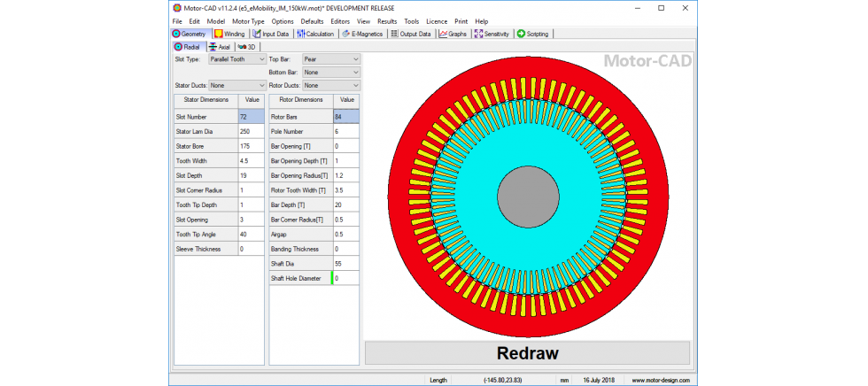Edit the Stator Lam Dia value
868x386 pixels.
251,132
